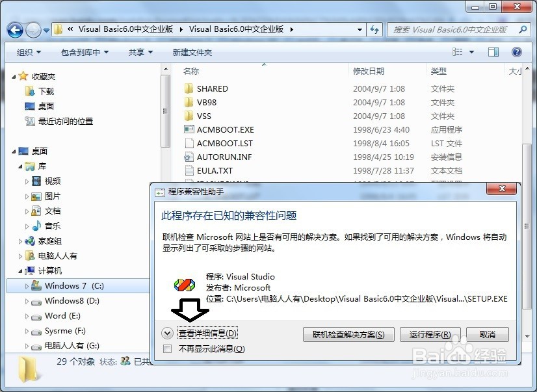Click 取消 in the compatibility dialog
This screenshot has height=392, width=537.
[488, 335]
